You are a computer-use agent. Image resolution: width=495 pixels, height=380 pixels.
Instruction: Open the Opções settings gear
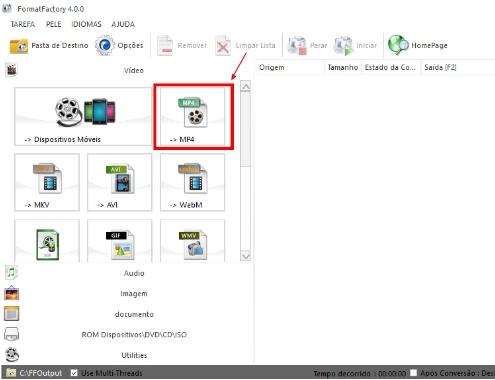105,45
